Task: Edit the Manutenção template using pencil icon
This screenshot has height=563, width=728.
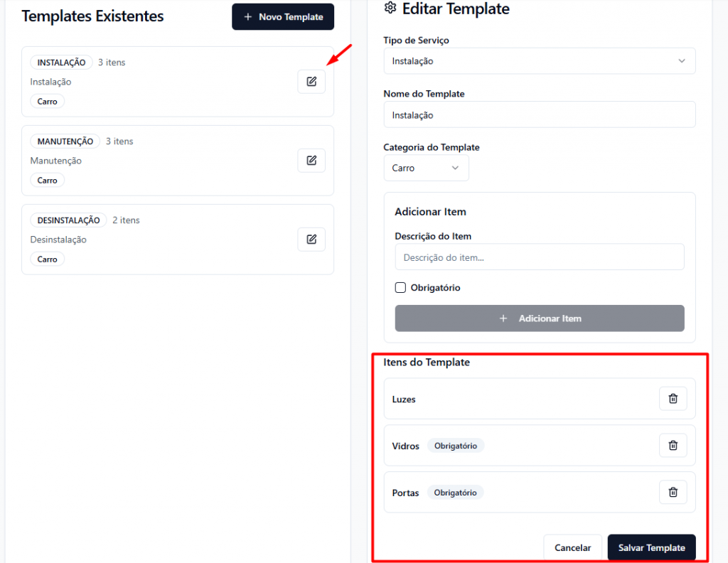Action: click(311, 161)
